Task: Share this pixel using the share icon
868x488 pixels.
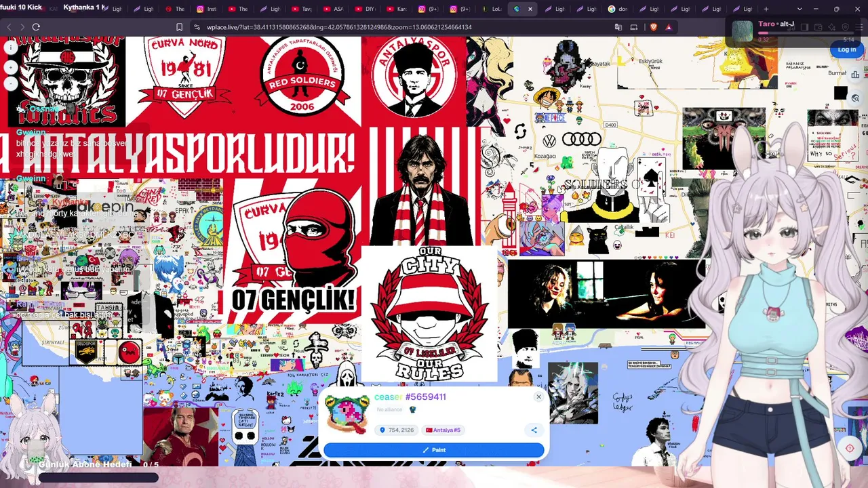Action: 534,430
